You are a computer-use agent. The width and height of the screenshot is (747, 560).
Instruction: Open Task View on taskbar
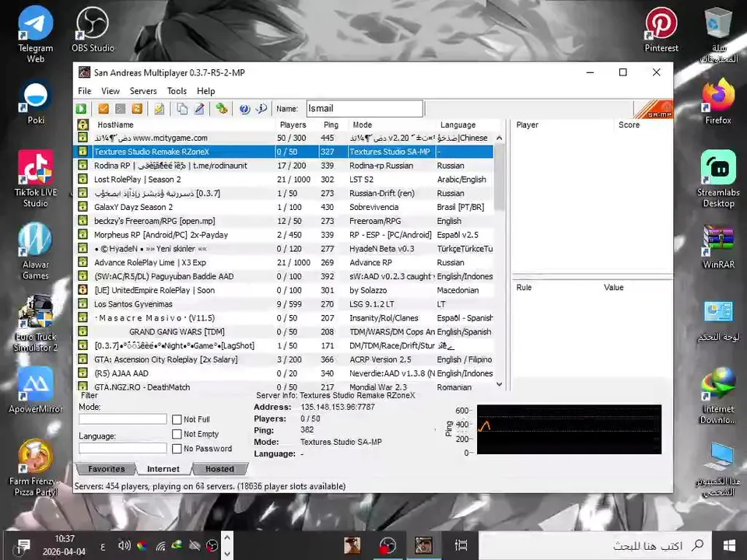[461, 545]
